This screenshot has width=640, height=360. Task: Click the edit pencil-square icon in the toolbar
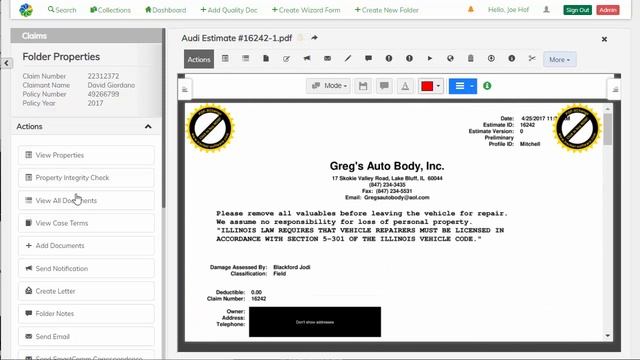pos(286,59)
